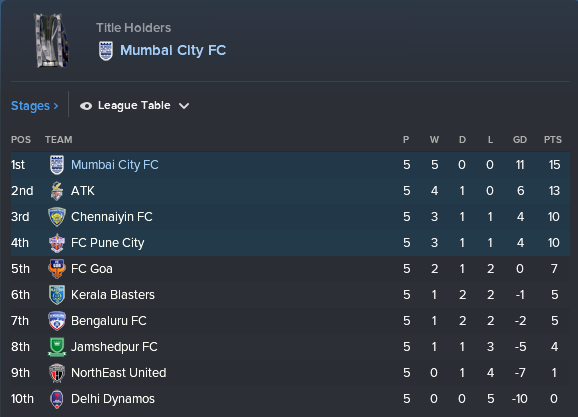This screenshot has height=417, width=578.
Task: Select Delhi Dynamos team name
Action: 113,399
